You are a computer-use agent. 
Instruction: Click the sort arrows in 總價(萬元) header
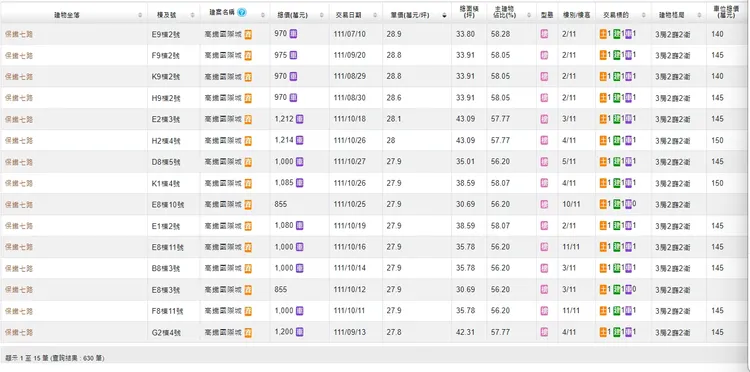(x=322, y=15)
